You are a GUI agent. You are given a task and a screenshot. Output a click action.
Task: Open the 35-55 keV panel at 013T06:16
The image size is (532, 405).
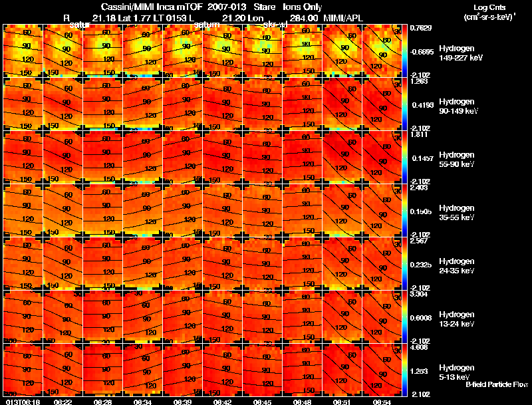(23, 210)
